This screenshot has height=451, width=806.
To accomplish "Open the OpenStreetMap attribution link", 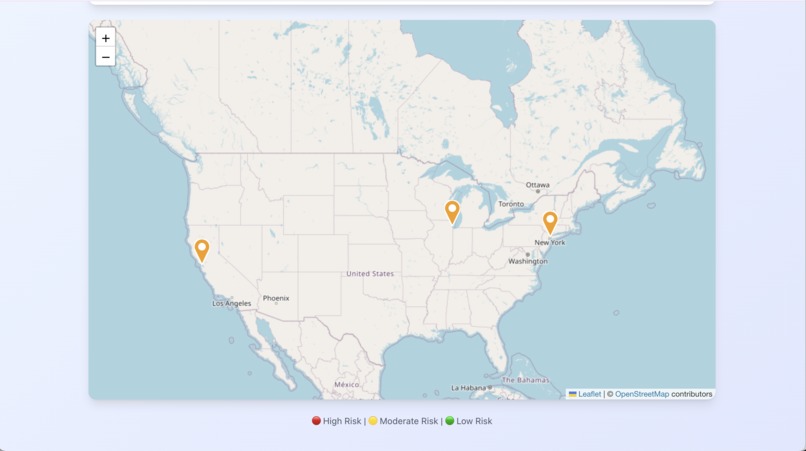I will click(x=642, y=394).
